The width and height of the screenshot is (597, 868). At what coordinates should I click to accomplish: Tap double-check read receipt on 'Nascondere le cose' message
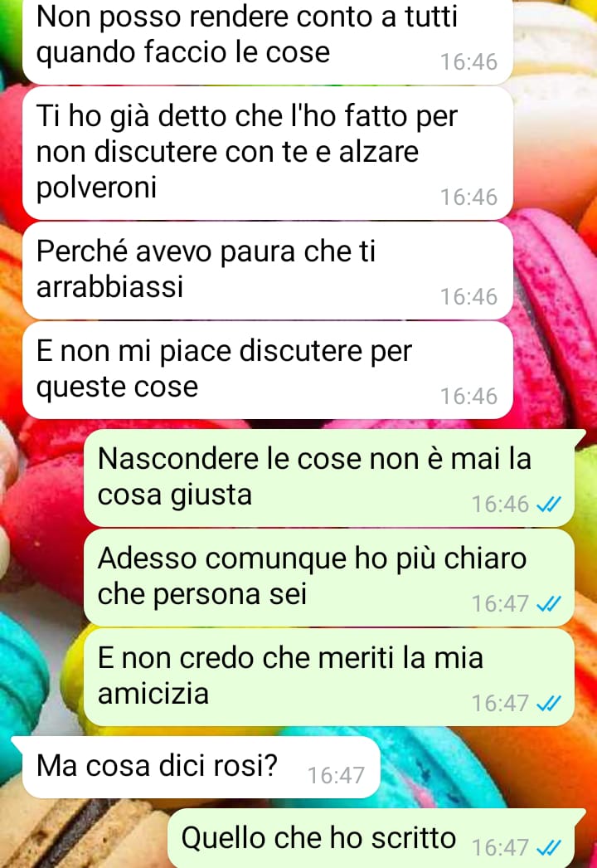(549, 505)
